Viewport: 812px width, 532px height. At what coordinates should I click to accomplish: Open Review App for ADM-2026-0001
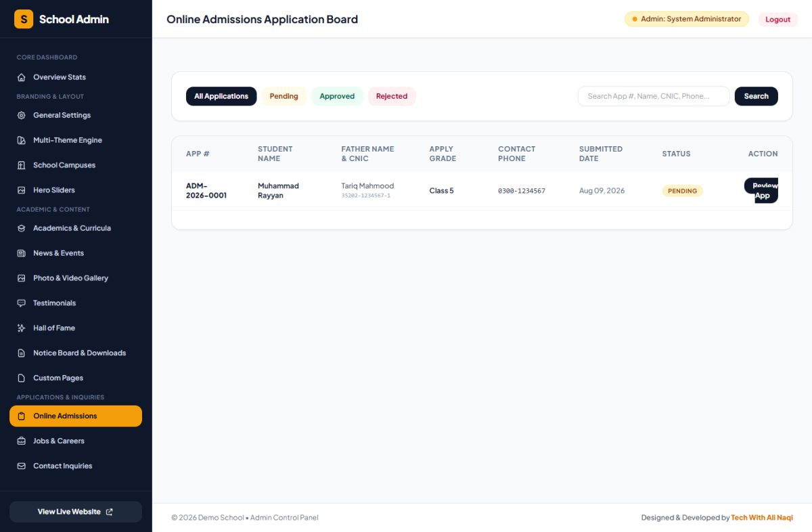click(x=762, y=191)
